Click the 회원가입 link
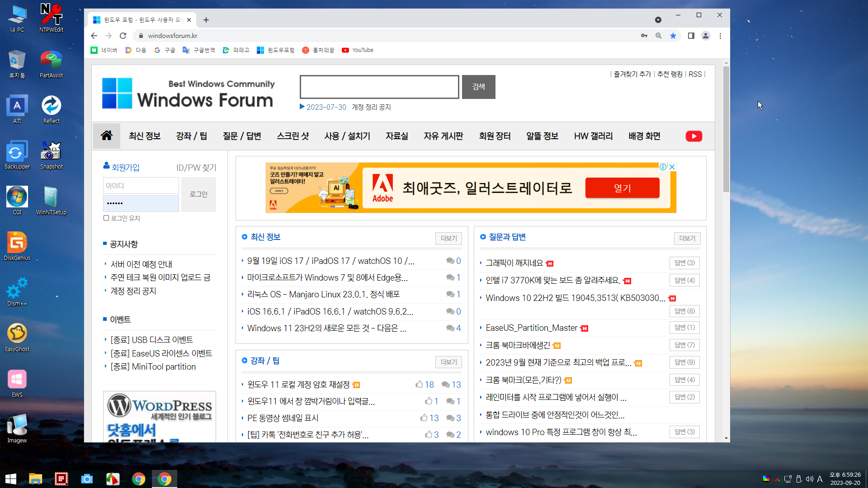 [x=126, y=167]
